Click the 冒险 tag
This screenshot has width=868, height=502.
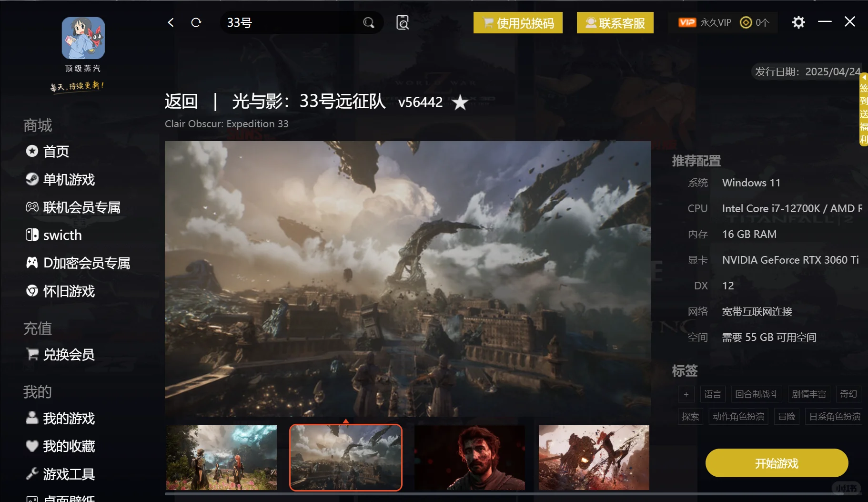pyautogui.click(x=787, y=417)
